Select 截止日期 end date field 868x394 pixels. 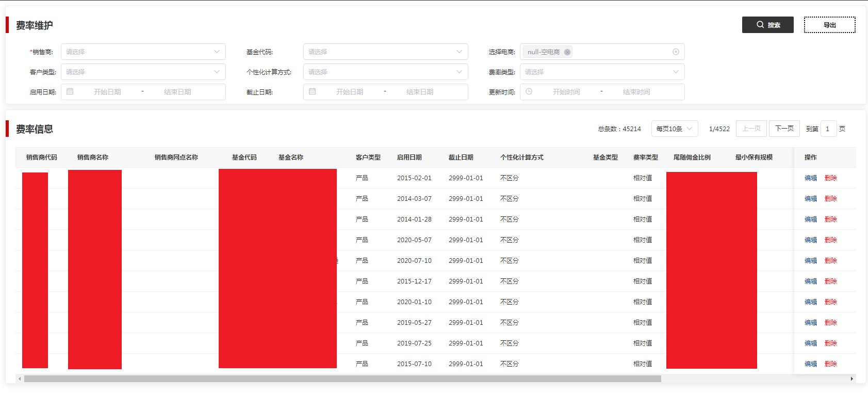point(420,92)
